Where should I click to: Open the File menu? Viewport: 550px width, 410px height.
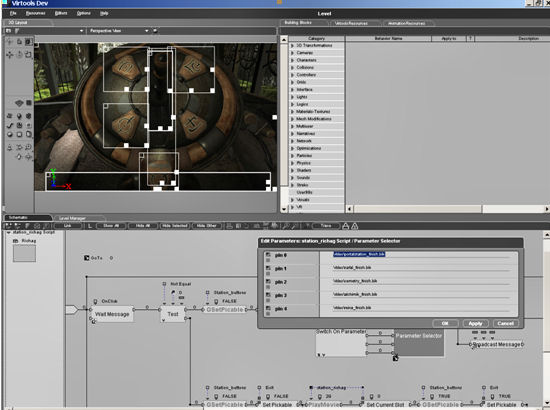click(x=13, y=13)
